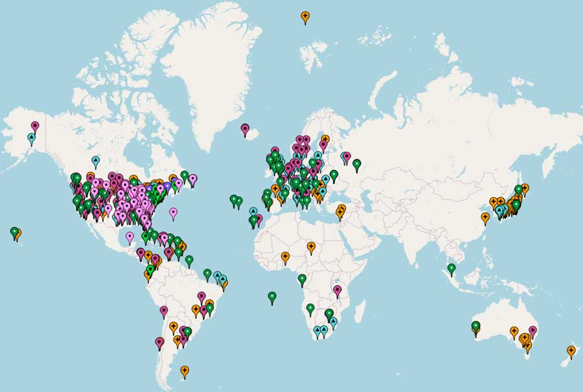Select the pink marker on Australia's east coast
The image size is (583, 392).
coord(532,330)
